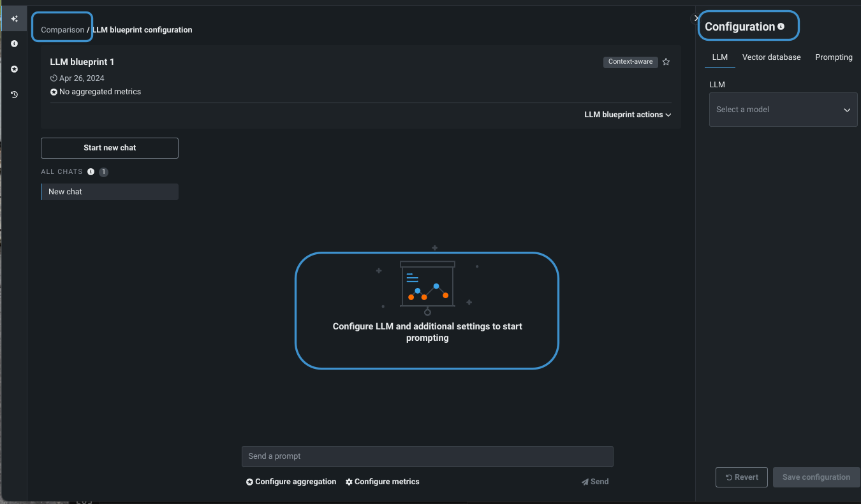Screen dimensions: 861x504
Task: Open the star badge icon in left sidebar
Action: (x=14, y=69)
